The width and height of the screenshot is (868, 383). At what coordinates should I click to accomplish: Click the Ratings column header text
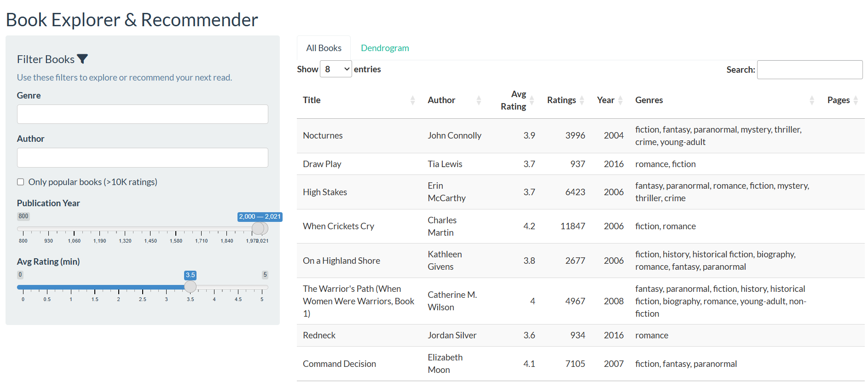(x=561, y=100)
